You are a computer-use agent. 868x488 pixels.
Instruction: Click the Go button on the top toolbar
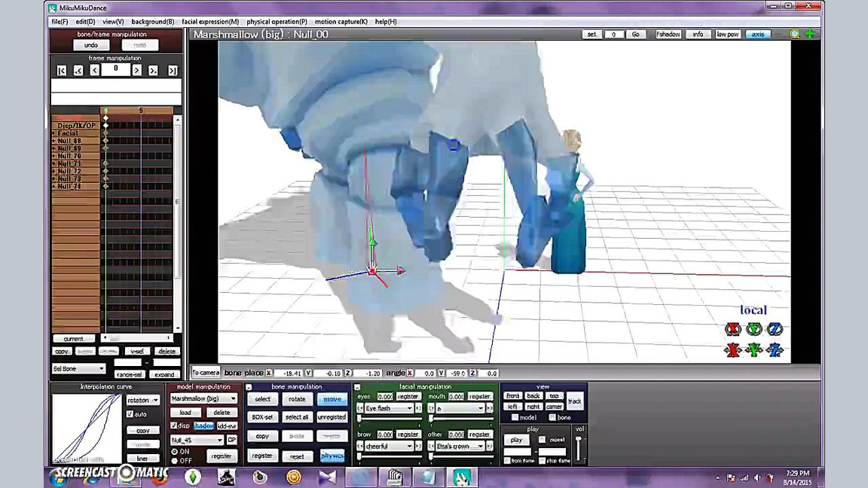tap(635, 34)
